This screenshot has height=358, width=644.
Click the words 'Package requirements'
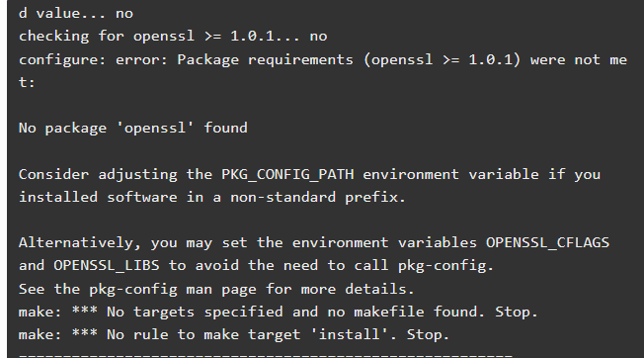(265, 60)
